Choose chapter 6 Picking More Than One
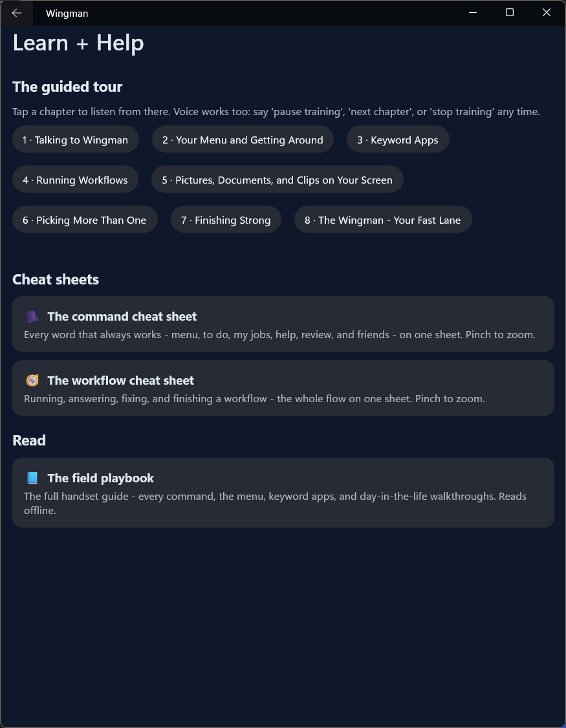This screenshot has width=566, height=728. point(85,220)
